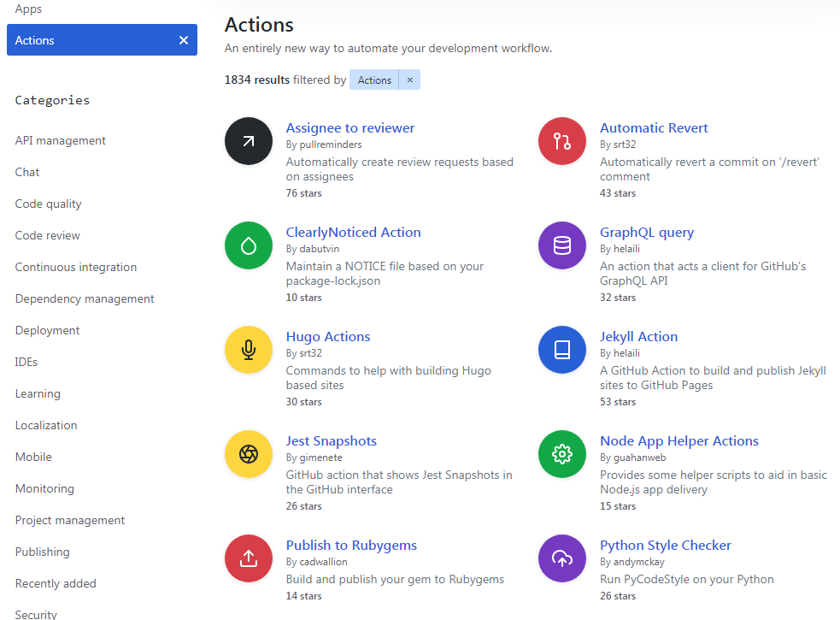Open the Publish to Rubygems action
Image resolution: width=840 pixels, height=620 pixels.
pos(351,545)
